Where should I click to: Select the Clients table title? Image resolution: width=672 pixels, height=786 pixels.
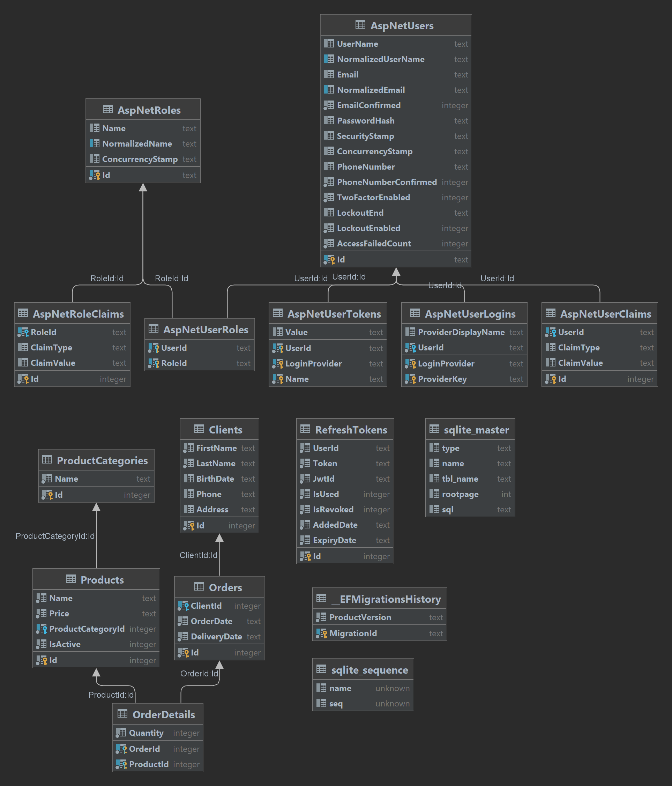pyautogui.click(x=225, y=430)
